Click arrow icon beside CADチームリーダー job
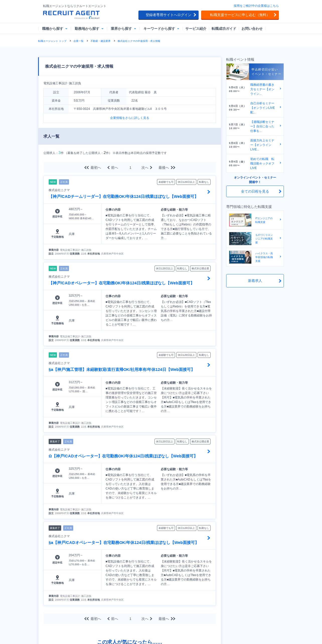This screenshot has height=644, width=322. point(209,192)
